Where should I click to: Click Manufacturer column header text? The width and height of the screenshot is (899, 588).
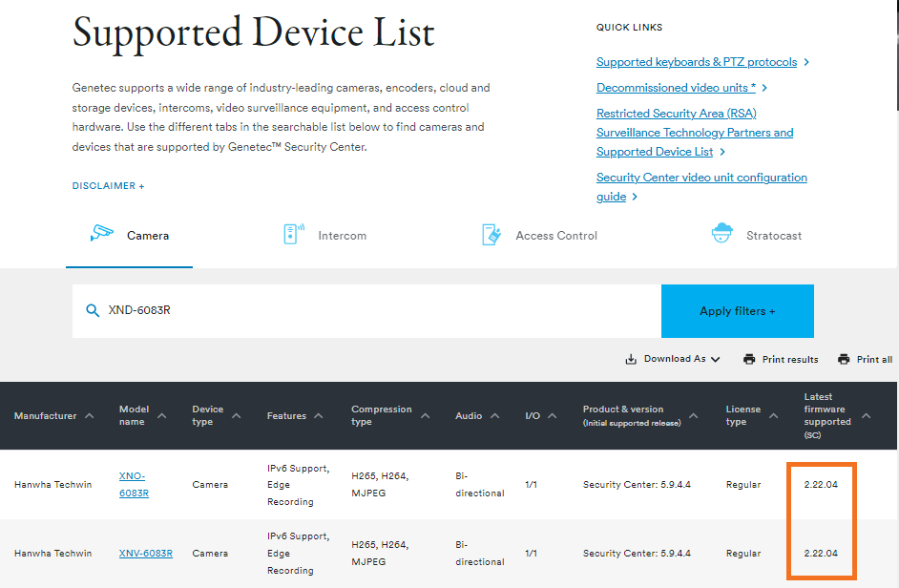(x=45, y=415)
